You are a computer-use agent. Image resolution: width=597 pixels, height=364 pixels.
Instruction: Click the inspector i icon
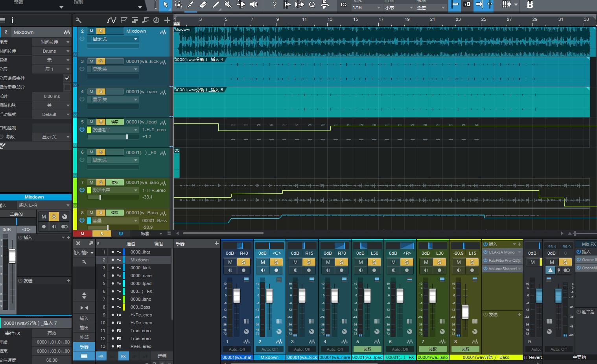(x=12, y=20)
